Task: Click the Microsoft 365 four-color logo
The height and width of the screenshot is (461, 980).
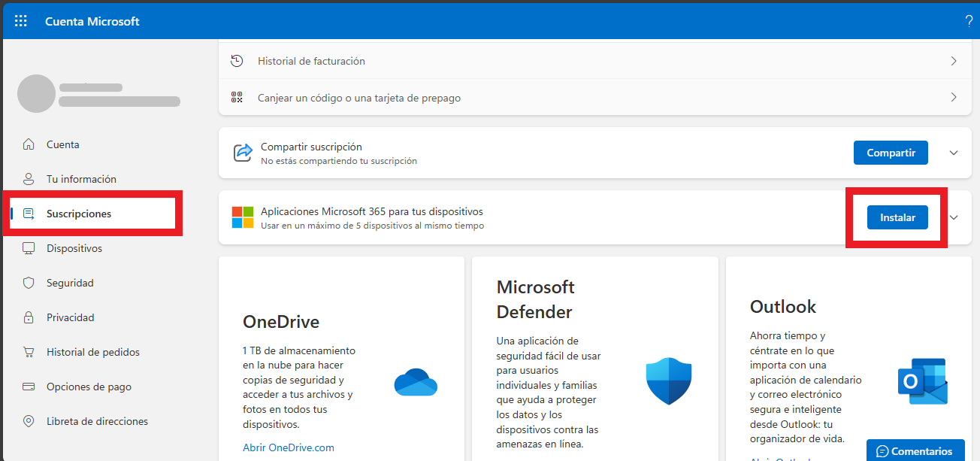Action: (x=243, y=217)
